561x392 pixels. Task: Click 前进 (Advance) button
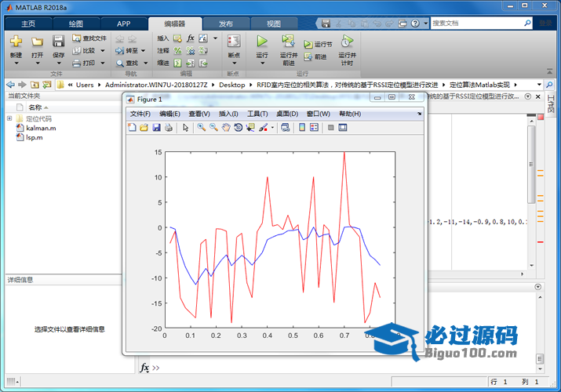(x=315, y=56)
